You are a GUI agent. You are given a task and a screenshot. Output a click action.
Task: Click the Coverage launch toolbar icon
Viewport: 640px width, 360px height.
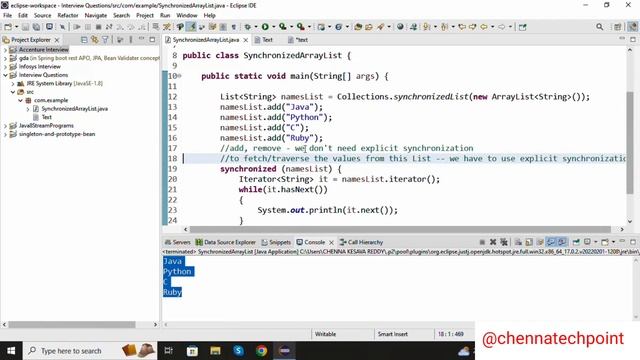[282, 27]
